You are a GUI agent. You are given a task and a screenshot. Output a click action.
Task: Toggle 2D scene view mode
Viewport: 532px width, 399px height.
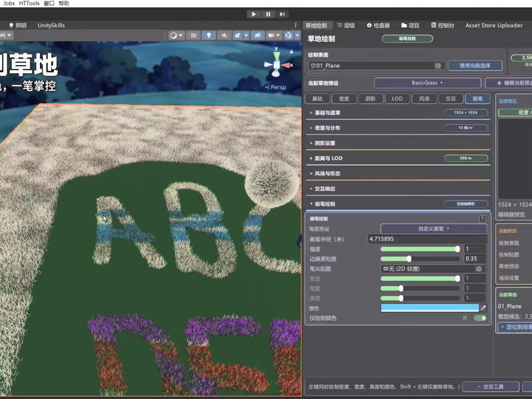coord(194,35)
